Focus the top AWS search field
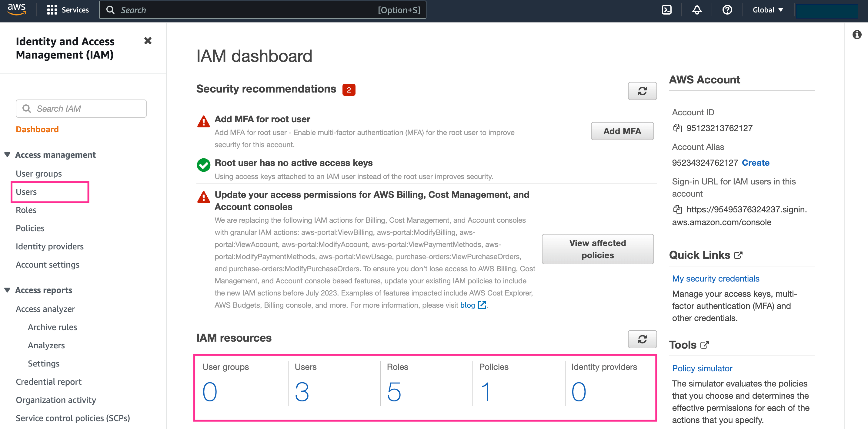The height and width of the screenshot is (429, 868). click(x=262, y=10)
